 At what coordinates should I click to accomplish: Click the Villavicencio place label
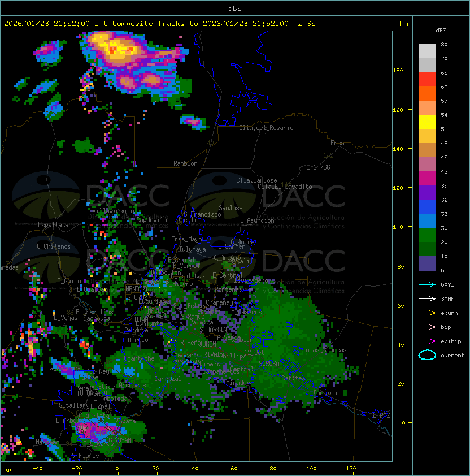[114, 211]
